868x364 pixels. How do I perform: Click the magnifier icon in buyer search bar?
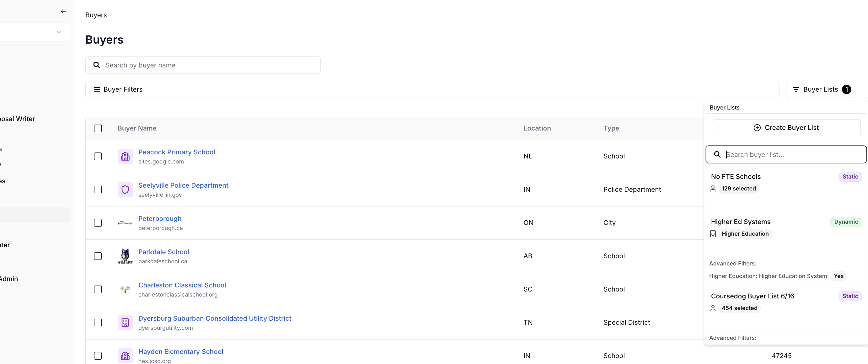click(97, 65)
